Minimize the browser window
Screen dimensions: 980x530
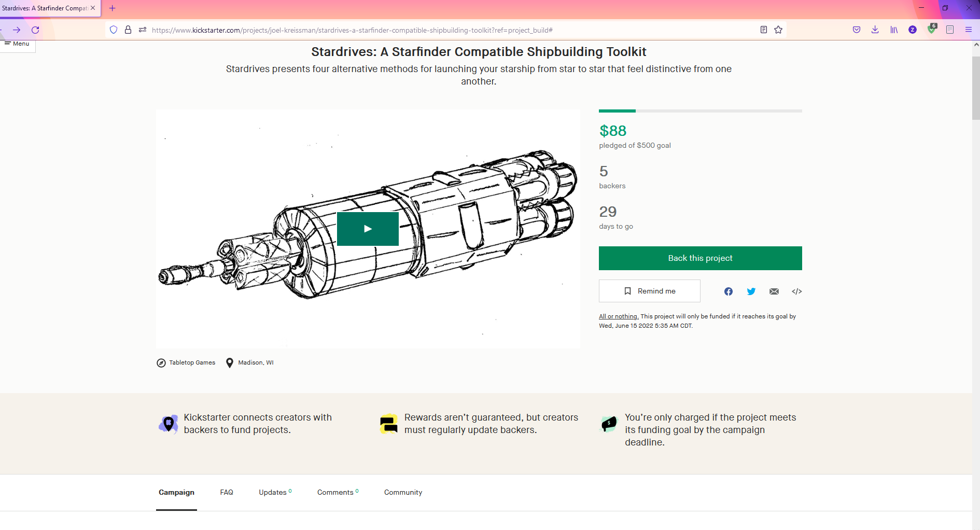point(921,8)
